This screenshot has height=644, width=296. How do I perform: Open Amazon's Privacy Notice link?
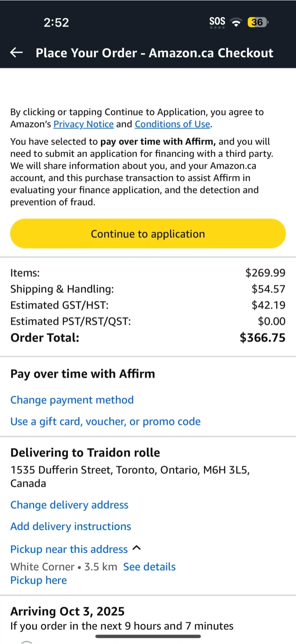point(84,124)
